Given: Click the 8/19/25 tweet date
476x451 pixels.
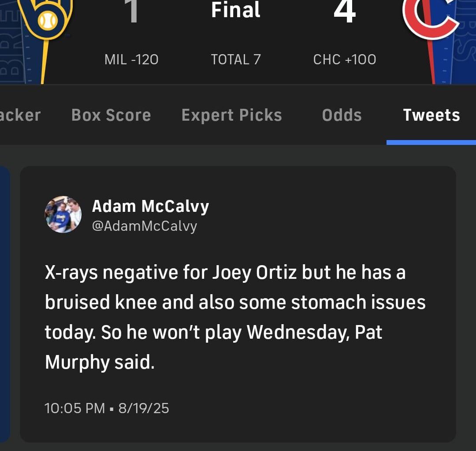Looking at the screenshot, I should (x=144, y=408).
